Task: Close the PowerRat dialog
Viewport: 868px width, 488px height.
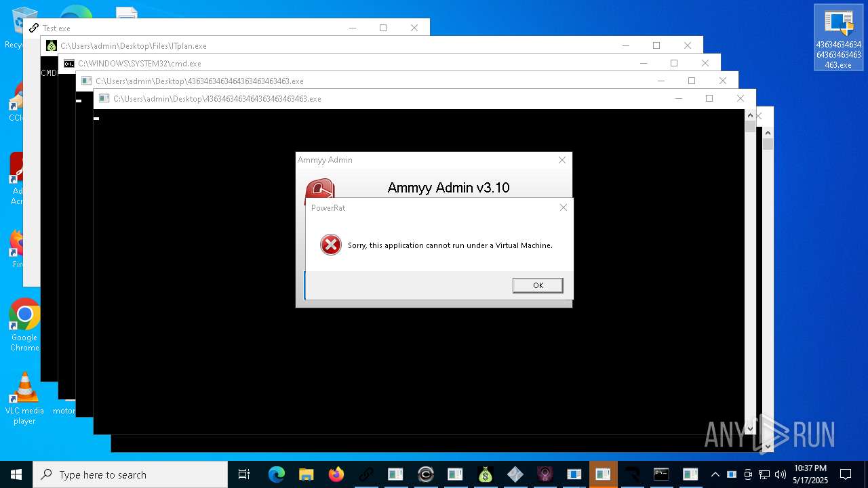Action: (563, 207)
